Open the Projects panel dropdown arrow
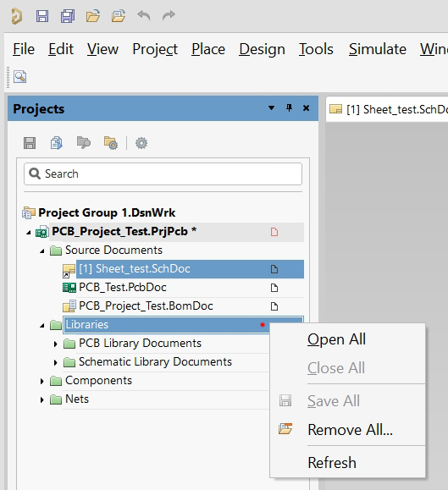The image size is (448, 490). click(271, 108)
